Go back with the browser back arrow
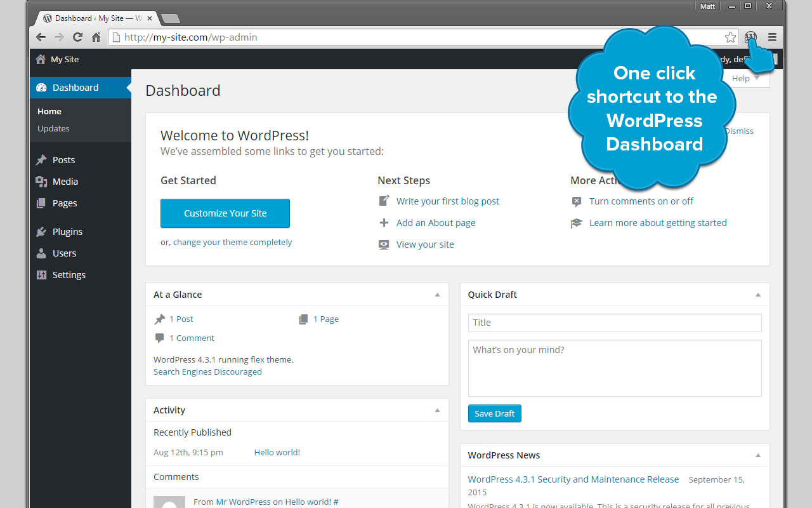 (x=41, y=37)
